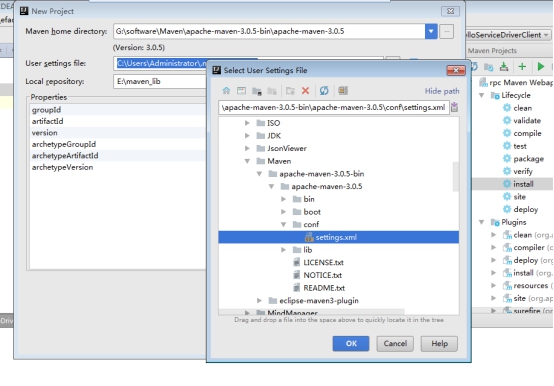Screen dimensions: 554x386
Task: Click the project directory toolbar icon
Action: coord(257,91)
